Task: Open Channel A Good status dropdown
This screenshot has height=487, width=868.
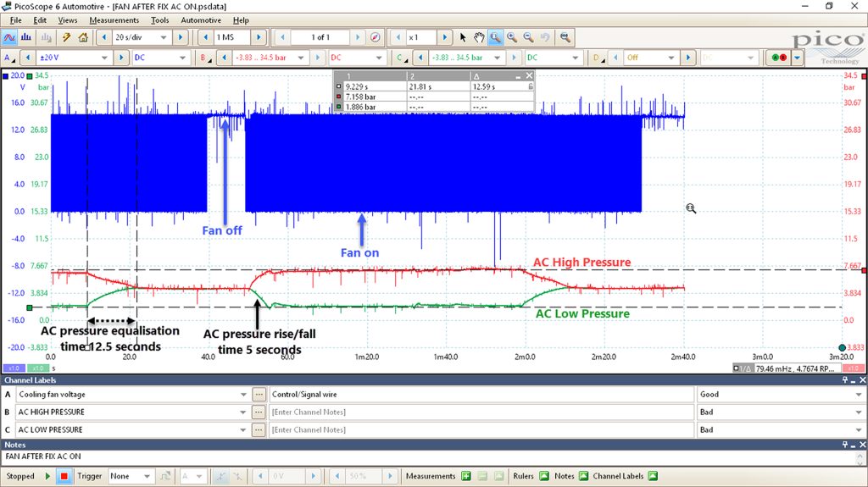Action: pos(859,395)
